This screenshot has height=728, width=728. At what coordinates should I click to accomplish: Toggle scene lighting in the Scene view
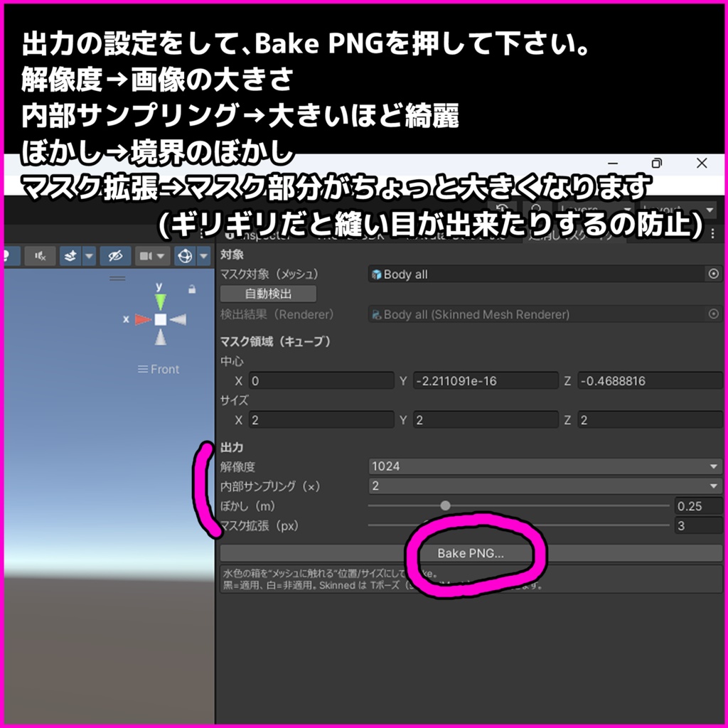click(10, 256)
